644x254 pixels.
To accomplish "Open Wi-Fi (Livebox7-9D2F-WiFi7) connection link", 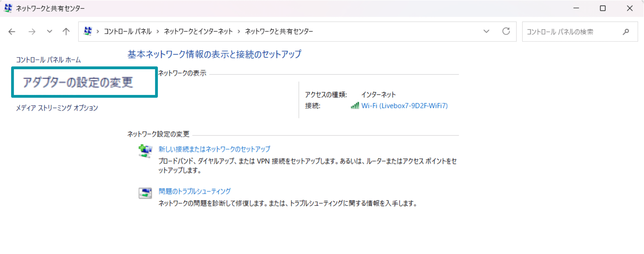I will 404,106.
